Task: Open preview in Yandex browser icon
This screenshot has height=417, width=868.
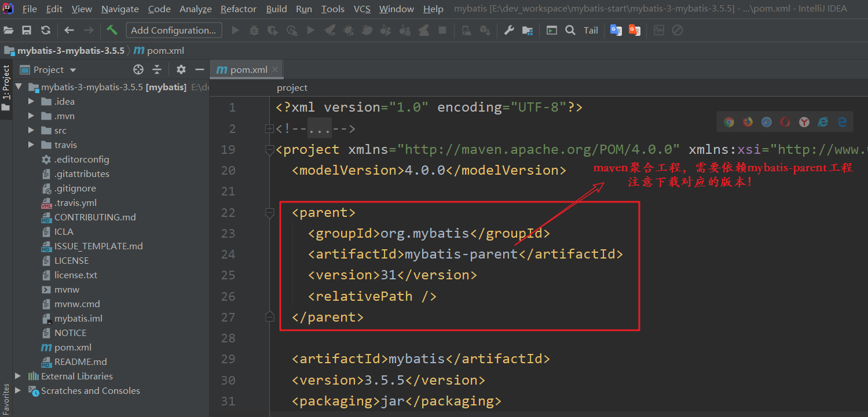Action: [x=804, y=121]
